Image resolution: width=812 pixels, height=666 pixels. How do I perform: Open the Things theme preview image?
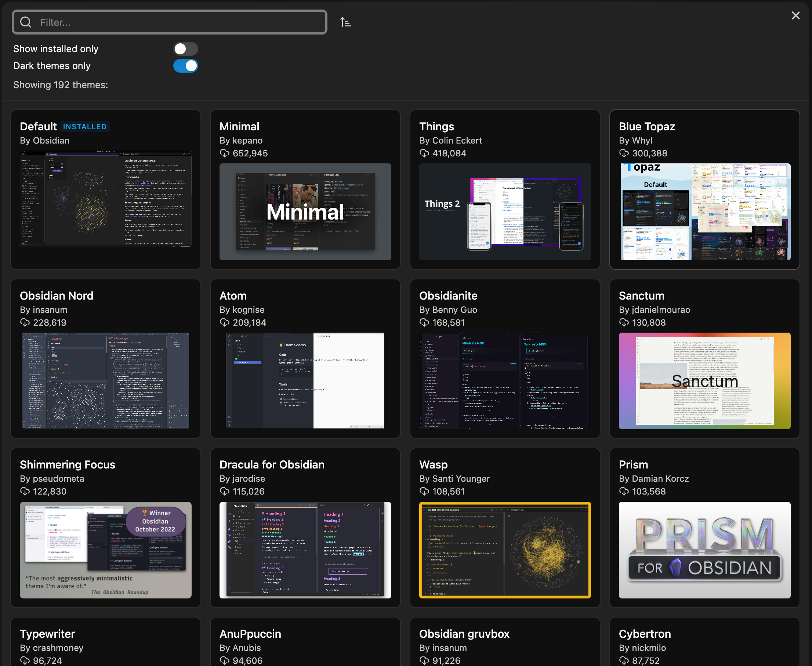[505, 212]
